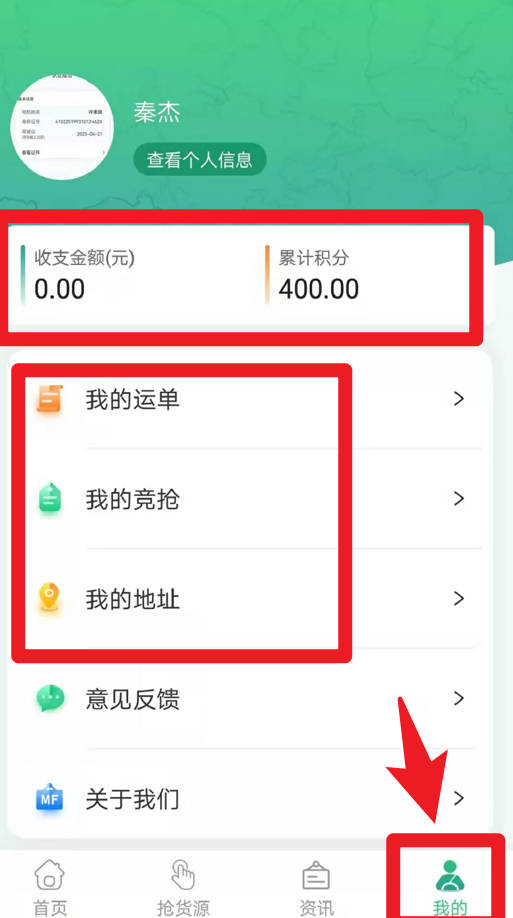Tap the 我的 driver profile icon
The image size is (513, 918).
coord(449,875)
